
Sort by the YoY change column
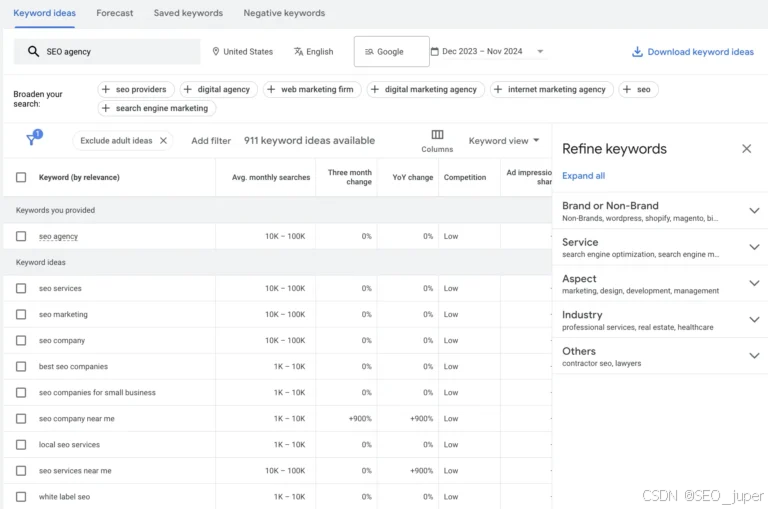pyautogui.click(x=412, y=177)
